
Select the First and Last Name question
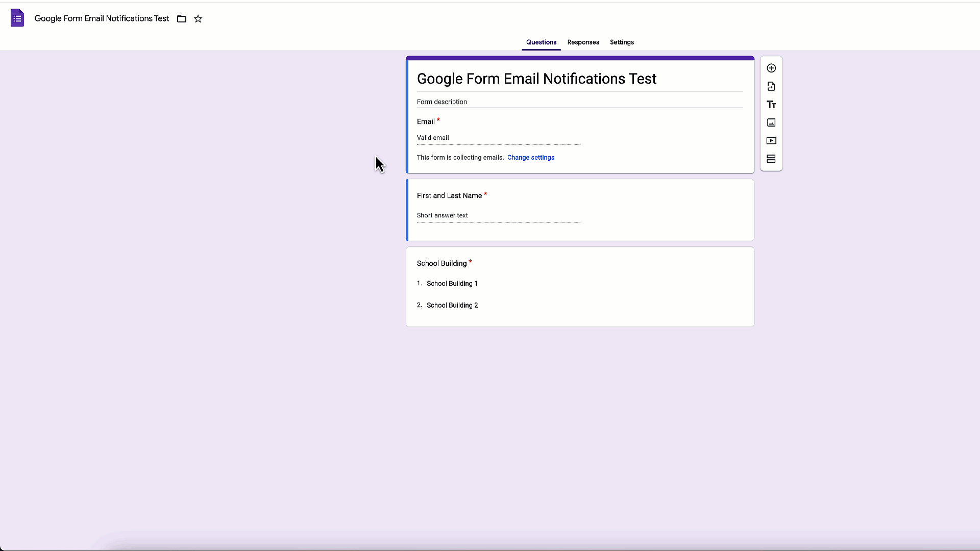(449, 195)
